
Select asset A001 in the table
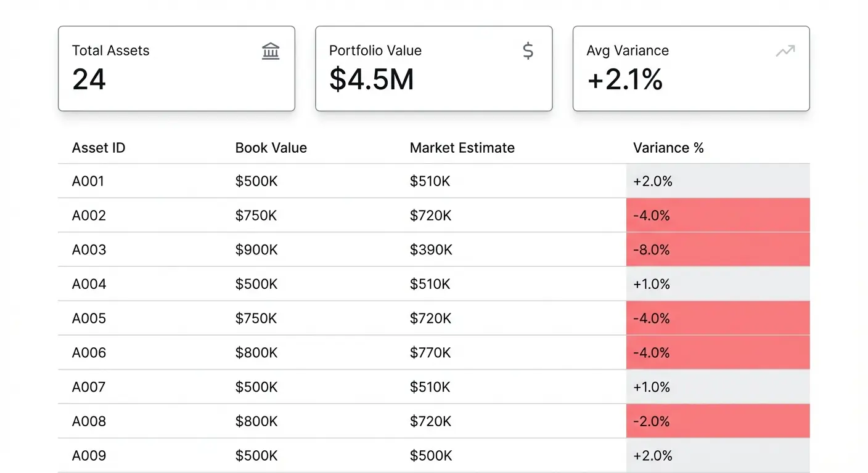pyautogui.click(x=88, y=181)
